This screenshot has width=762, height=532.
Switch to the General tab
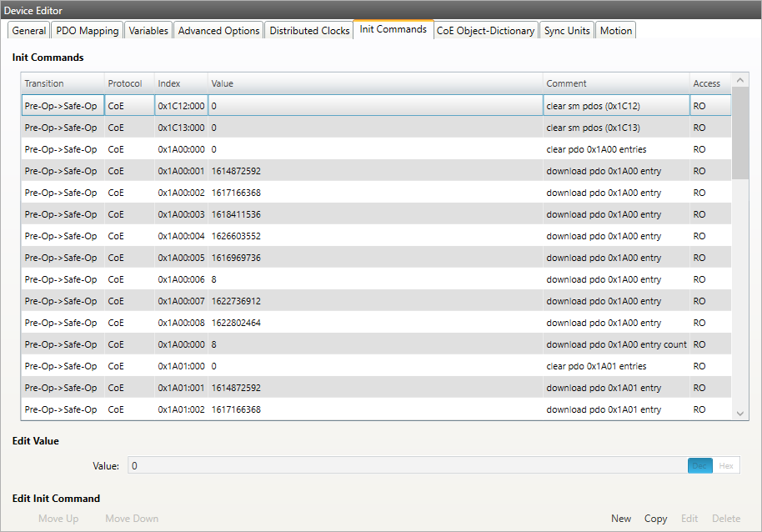click(x=29, y=31)
